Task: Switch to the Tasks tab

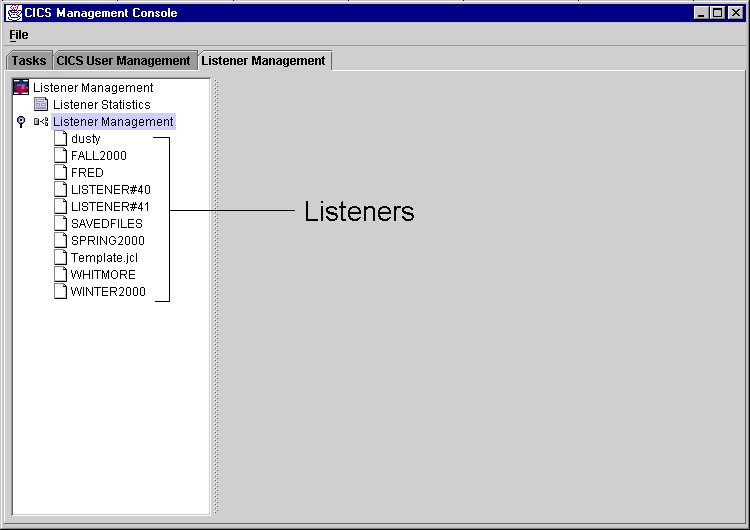Action: 29,61
